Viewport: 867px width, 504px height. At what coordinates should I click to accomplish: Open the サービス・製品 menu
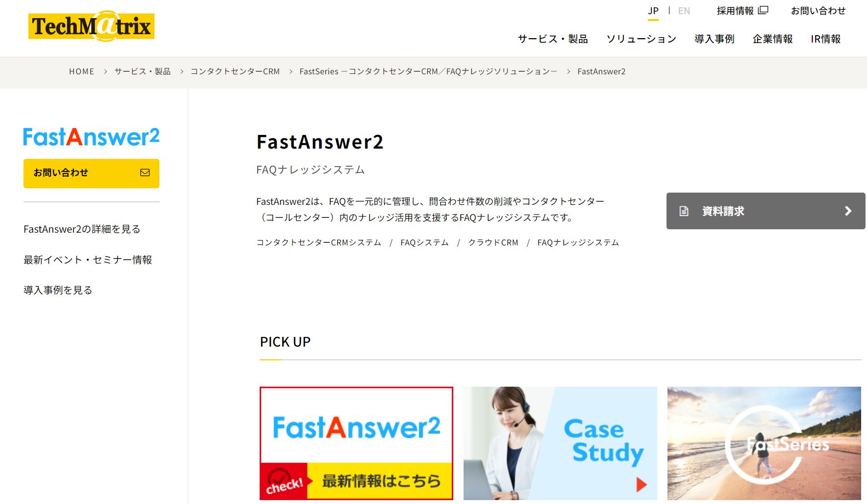click(553, 39)
